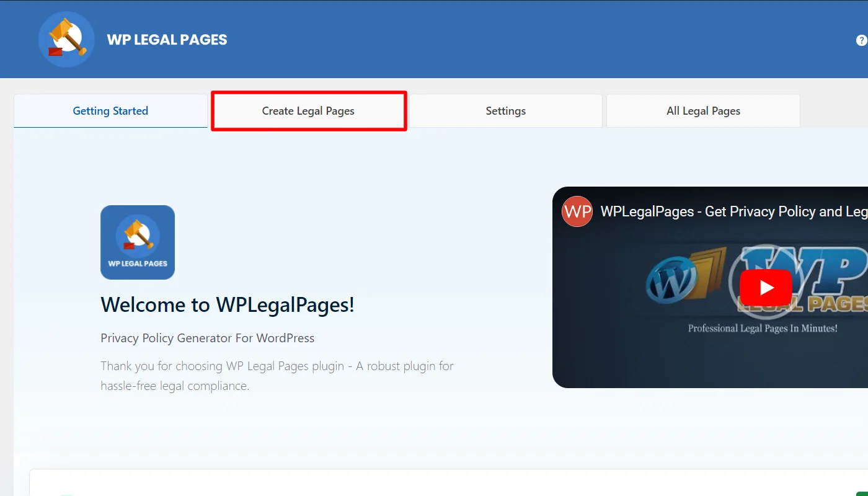
Task: Click the 'Privacy Policy Generator For WordPress' subtitle
Action: coord(207,338)
